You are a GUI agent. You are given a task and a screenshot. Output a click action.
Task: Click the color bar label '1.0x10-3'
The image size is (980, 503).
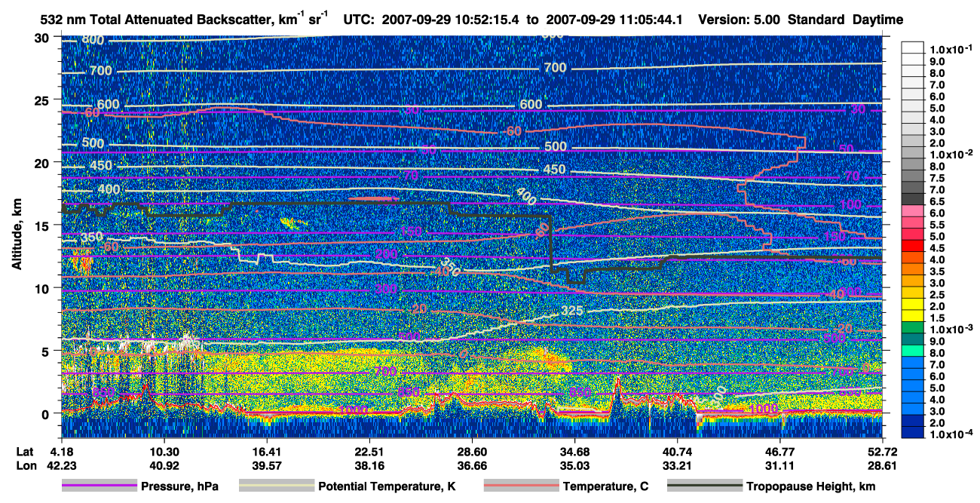click(x=950, y=329)
